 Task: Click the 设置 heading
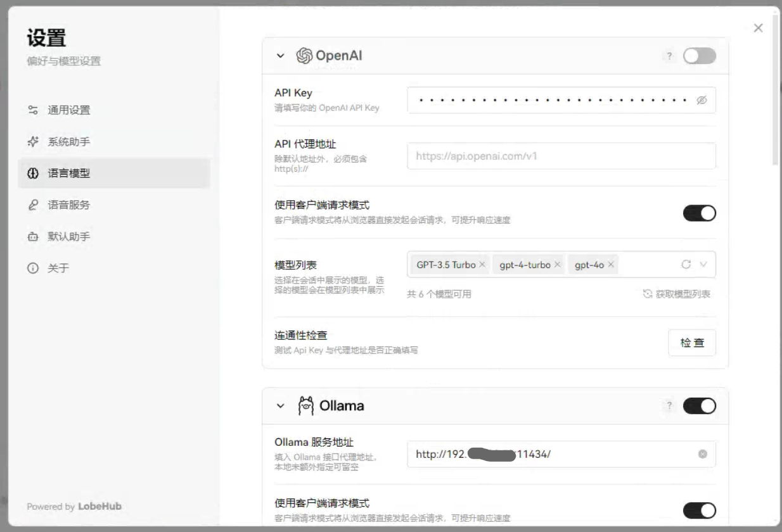pyautogui.click(x=46, y=37)
